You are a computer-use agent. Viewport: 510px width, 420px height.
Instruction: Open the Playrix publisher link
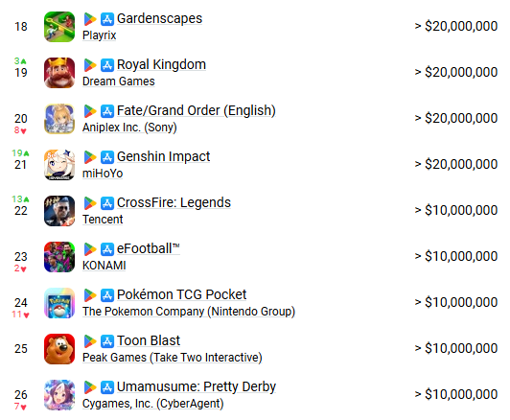pyautogui.click(x=99, y=35)
